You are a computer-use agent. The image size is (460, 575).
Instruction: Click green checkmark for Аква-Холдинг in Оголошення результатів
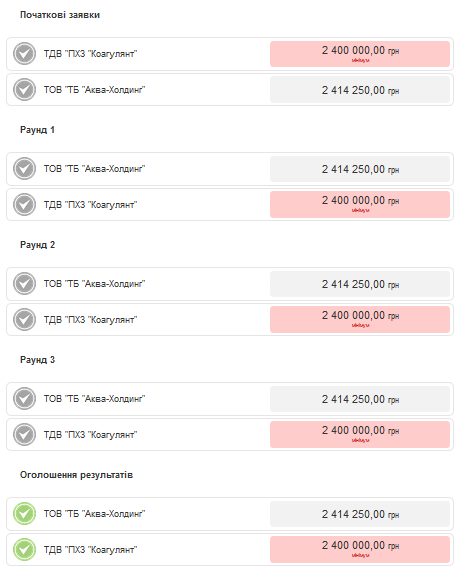tap(24, 514)
